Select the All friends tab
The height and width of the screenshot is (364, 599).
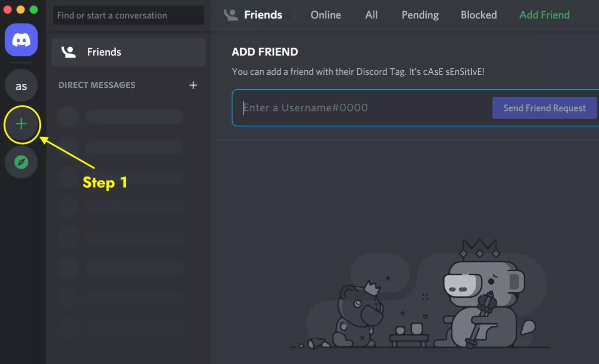371,15
